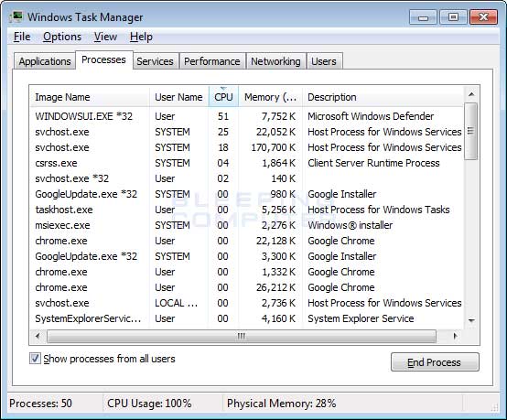Click the vertical scrollbar down arrow

point(471,320)
